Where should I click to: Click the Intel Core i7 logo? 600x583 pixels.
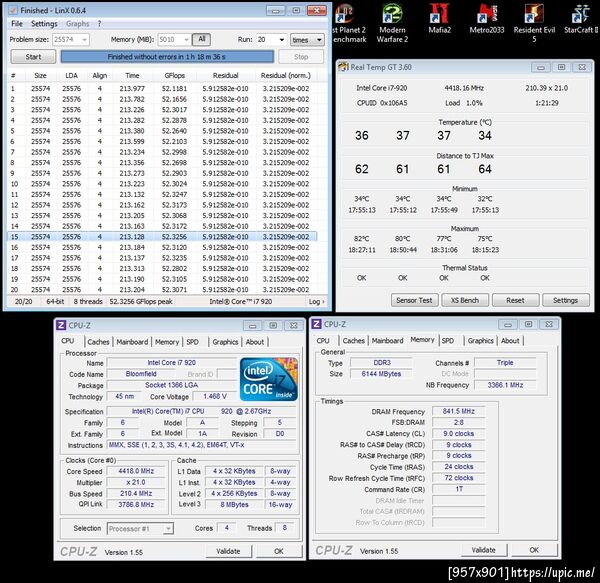[269, 379]
